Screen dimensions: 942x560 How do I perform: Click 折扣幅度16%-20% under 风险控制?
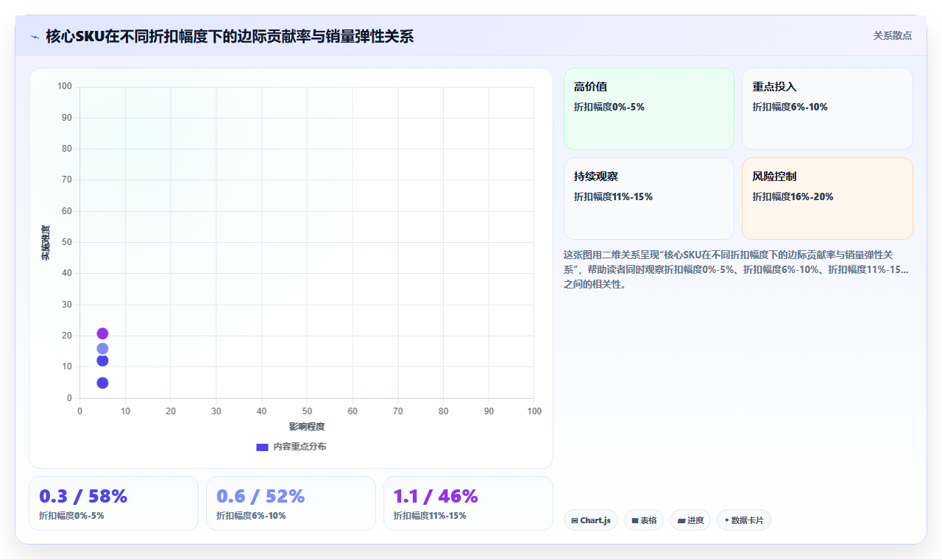click(793, 196)
